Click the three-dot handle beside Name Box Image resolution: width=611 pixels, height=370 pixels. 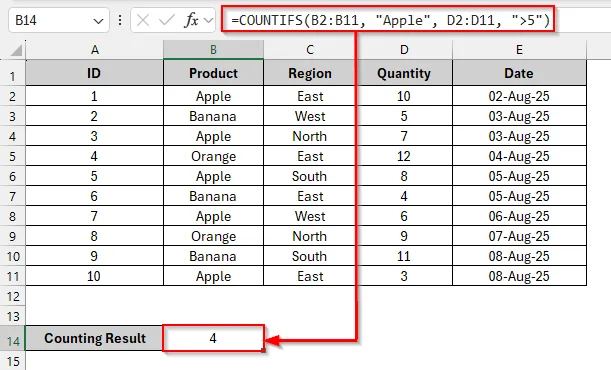(x=120, y=20)
